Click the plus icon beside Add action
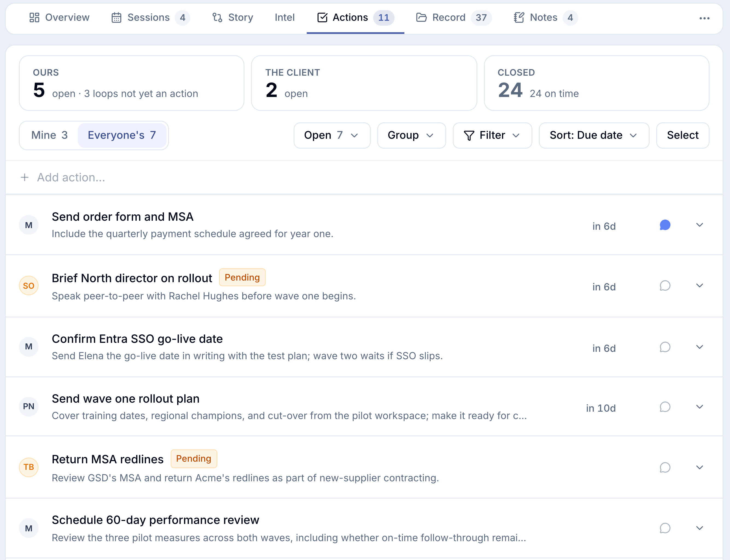730x560 pixels. 24,177
